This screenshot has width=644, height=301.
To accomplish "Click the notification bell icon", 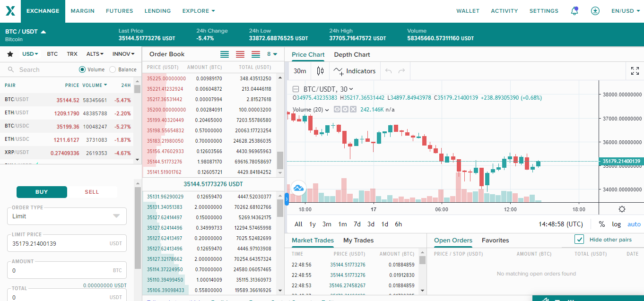I will pyautogui.click(x=574, y=11).
